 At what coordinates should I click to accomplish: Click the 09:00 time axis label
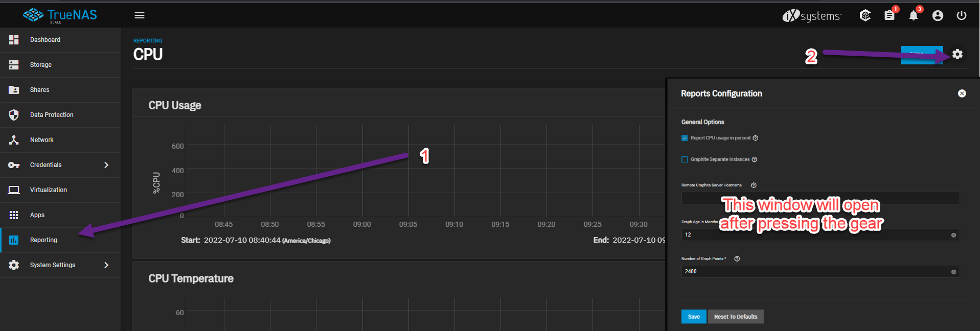click(x=362, y=224)
